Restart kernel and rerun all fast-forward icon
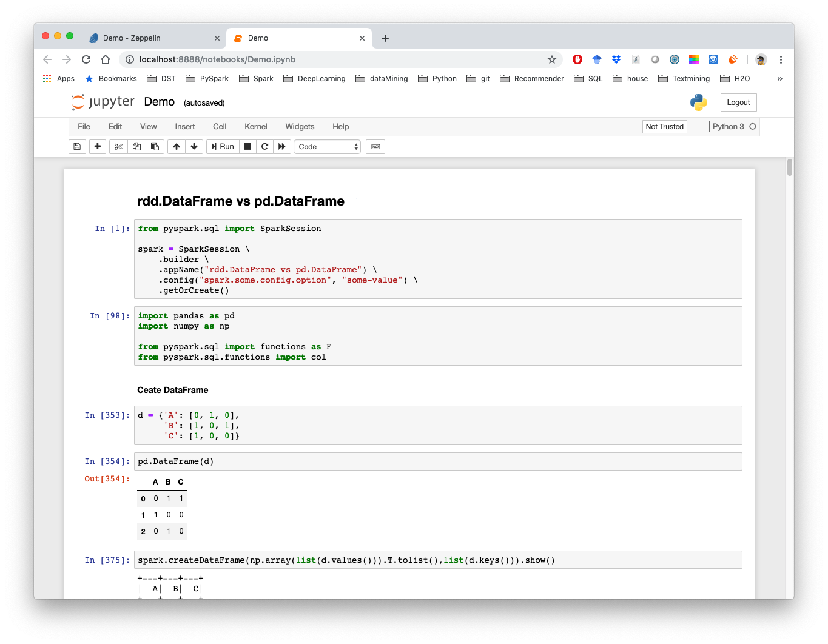Image resolution: width=828 pixels, height=644 pixels. click(x=282, y=147)
